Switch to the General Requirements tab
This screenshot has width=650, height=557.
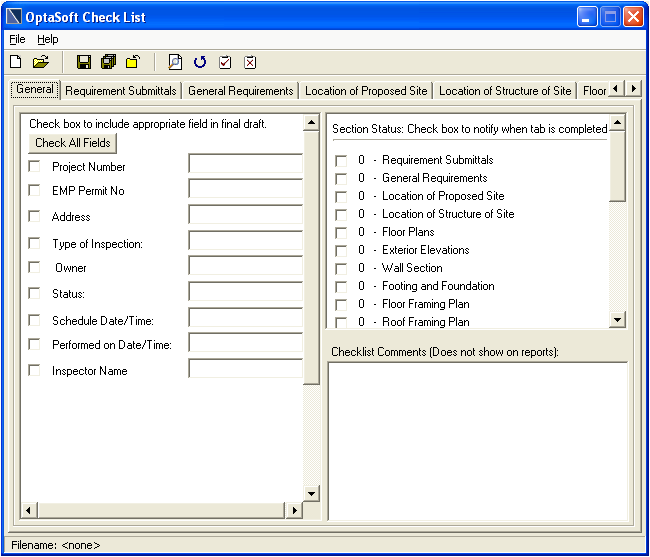coord(241,91)
